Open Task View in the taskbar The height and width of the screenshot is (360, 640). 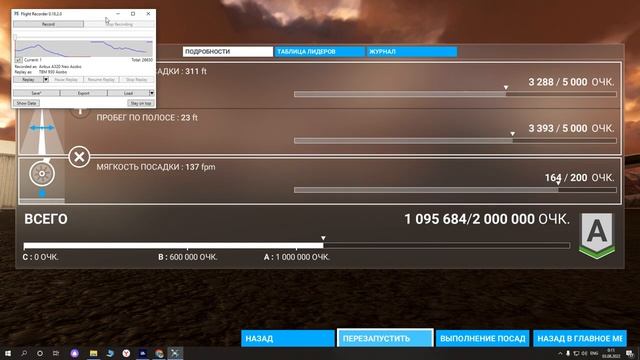click(56, 353)
